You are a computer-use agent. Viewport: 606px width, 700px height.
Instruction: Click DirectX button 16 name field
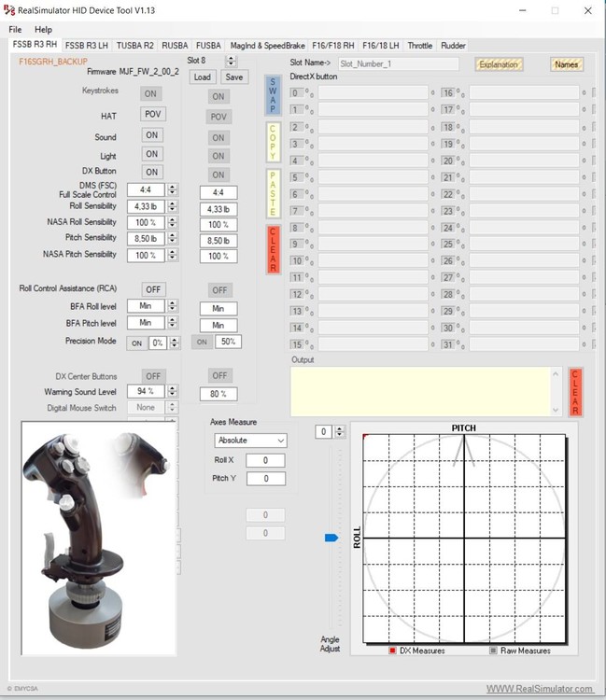tap(524, 92)
